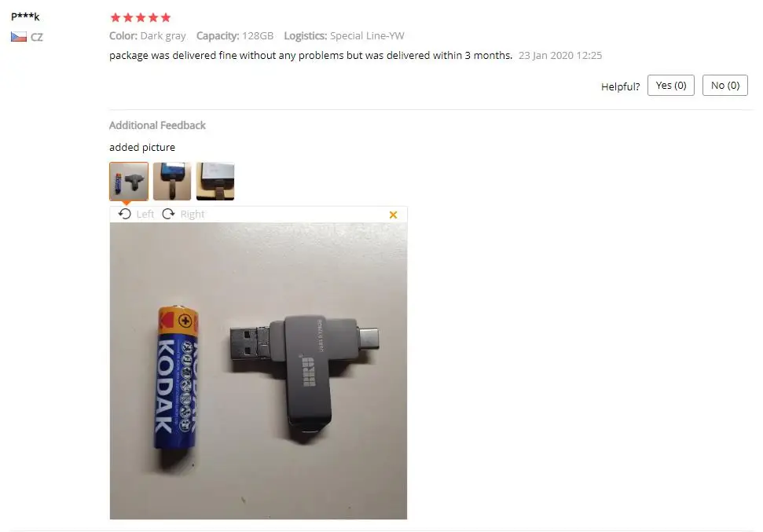This screenshot has height=532, width=763.
Task: Click the rotate left arrow icon
Action: pyautogui.click(x=125, y=215)
